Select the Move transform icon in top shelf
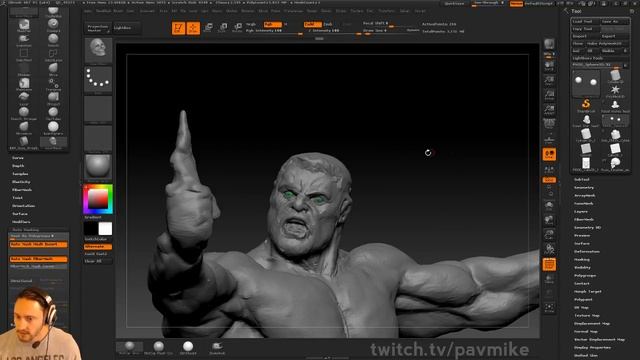This screenshot has height=360, width=640. [208, 28]
